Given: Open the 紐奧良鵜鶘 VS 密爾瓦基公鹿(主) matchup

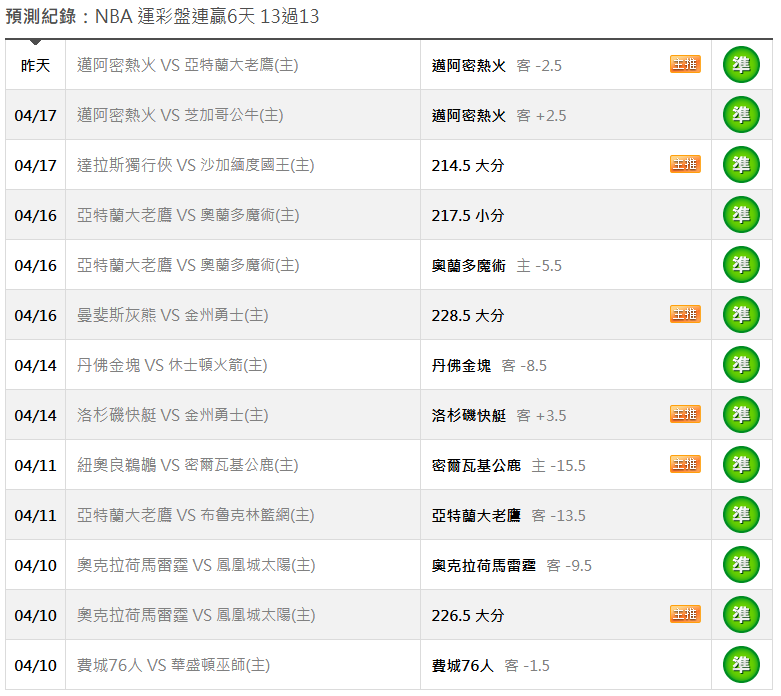Looking at the screenshot, I should click(187, 465).
